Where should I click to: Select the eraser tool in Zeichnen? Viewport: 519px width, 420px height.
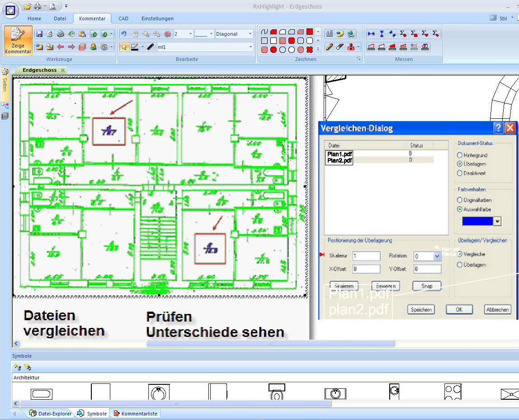[x=340, y=47]
